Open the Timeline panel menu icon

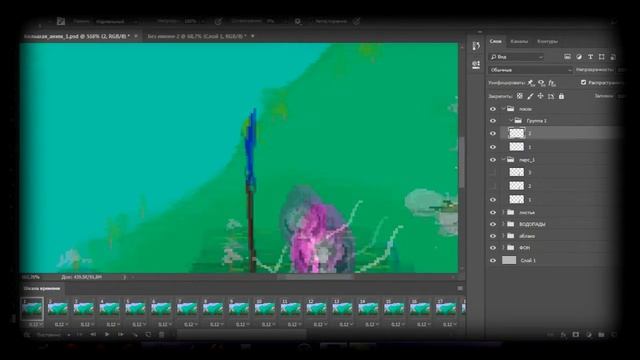(460, 289)
